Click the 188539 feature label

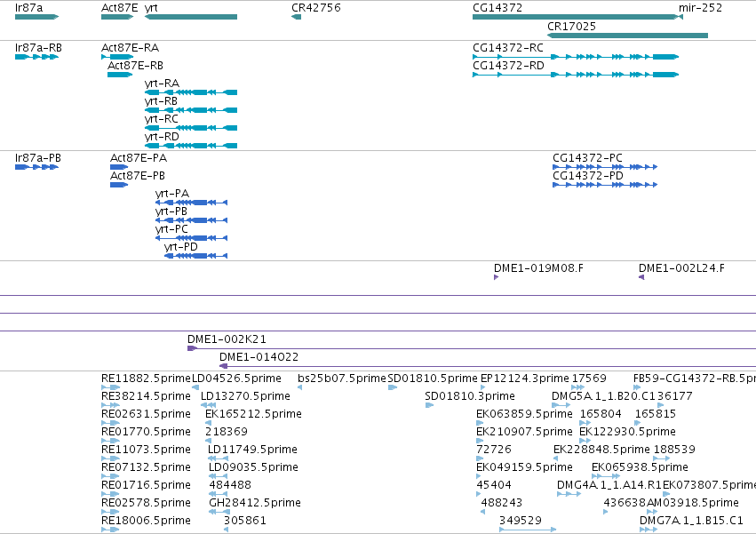pos(674,450)
